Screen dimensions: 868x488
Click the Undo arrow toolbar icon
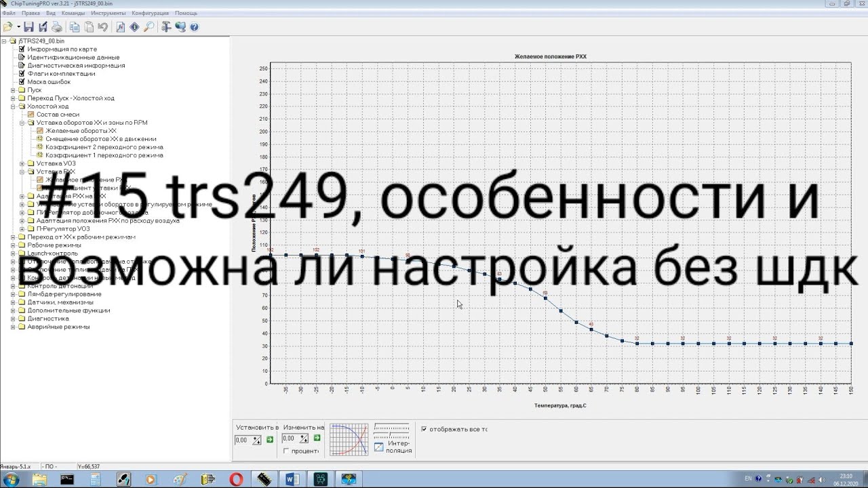click(x=103, y=27)
